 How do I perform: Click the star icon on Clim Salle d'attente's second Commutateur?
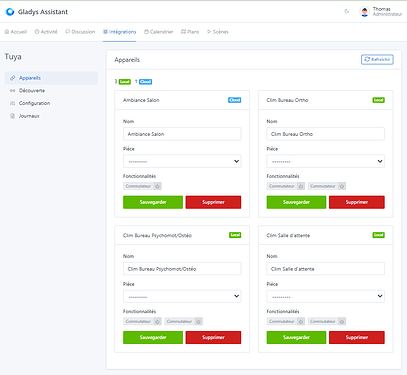tap(342, 321)
